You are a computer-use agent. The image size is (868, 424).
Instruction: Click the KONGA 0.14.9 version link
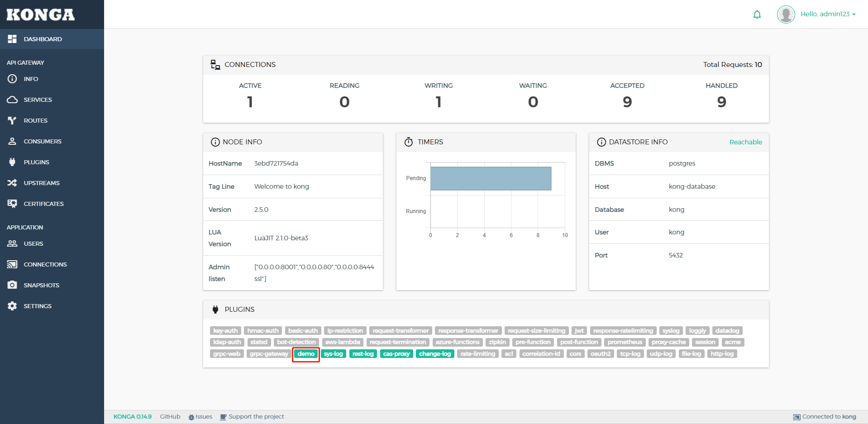(x=133, y=417)
